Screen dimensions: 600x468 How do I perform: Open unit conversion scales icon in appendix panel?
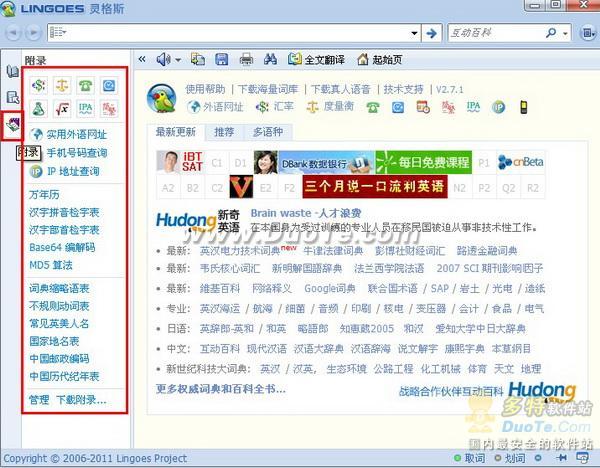pos(62,85)
